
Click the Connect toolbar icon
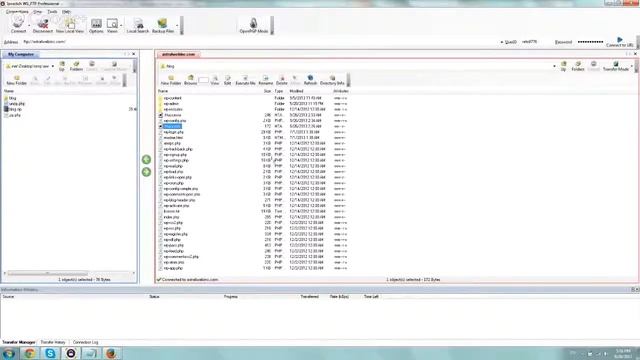coord(18,25)
